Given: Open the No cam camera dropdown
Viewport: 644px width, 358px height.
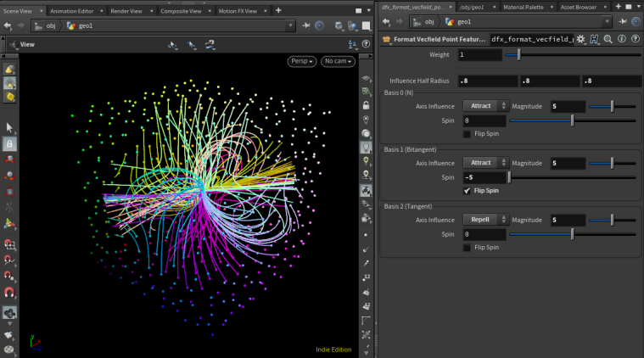Looking at the screenshot, I should click(339, 62).
